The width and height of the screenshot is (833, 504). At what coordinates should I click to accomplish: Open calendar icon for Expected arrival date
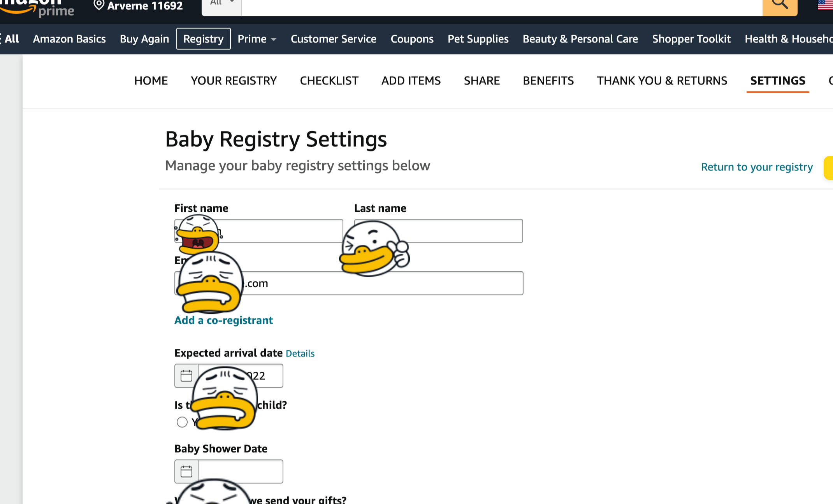coord(186,376)
